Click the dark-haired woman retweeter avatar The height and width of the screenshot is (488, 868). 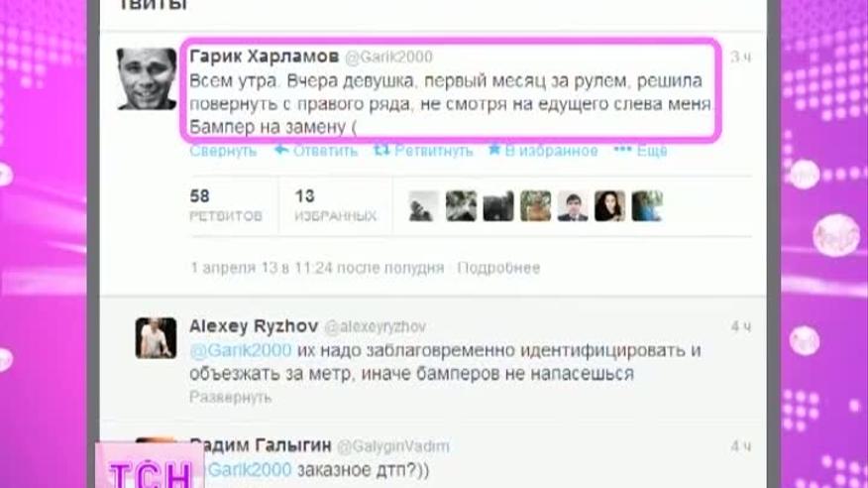pos(609,206)
